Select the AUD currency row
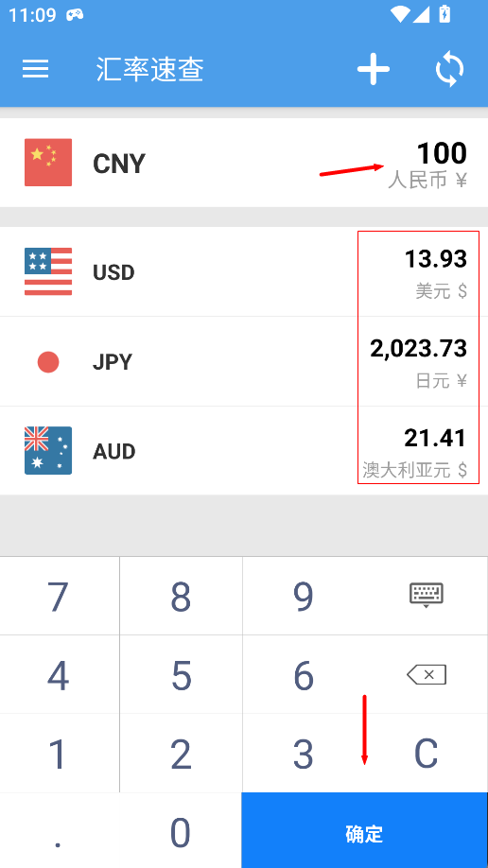The width and height of the screenshot is (488, 868). (244, 451)
